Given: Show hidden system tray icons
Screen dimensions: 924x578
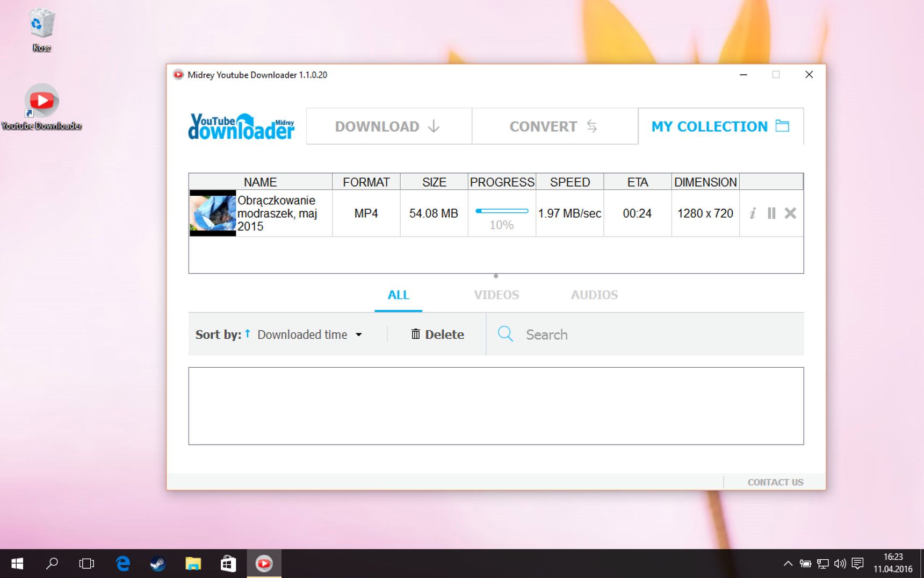Looking at the screenshot, I should pos(788,563).
